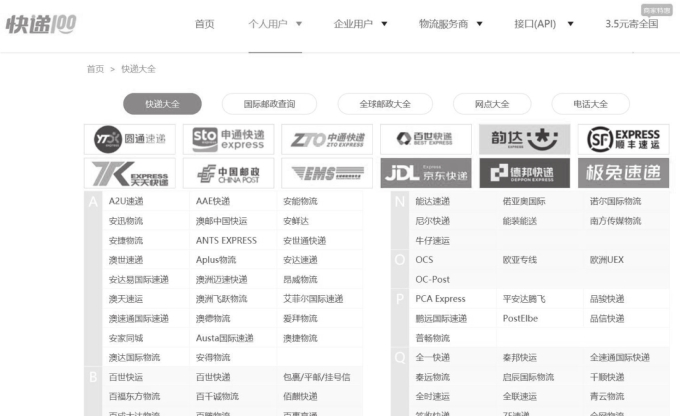
Task: Open the 个人用户 navigation menu
Action: [x=268, y=24]
